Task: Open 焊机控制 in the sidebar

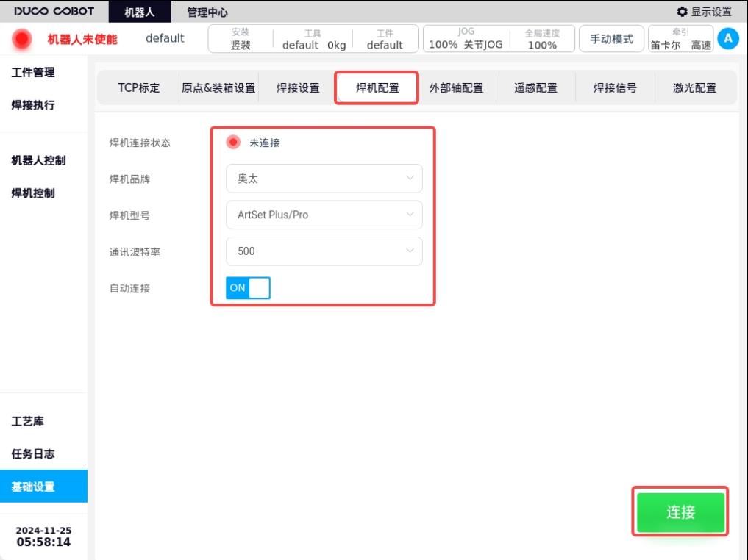Action: pos(33,193)
